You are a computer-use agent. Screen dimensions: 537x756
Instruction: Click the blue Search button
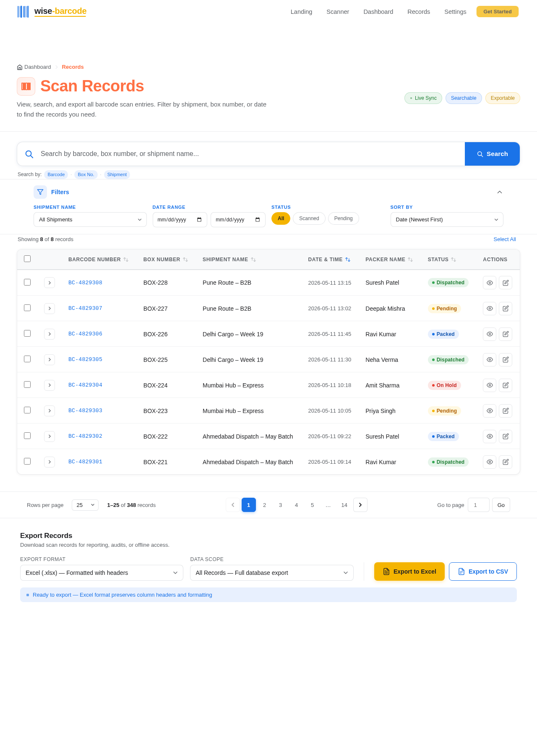[492, 154]
